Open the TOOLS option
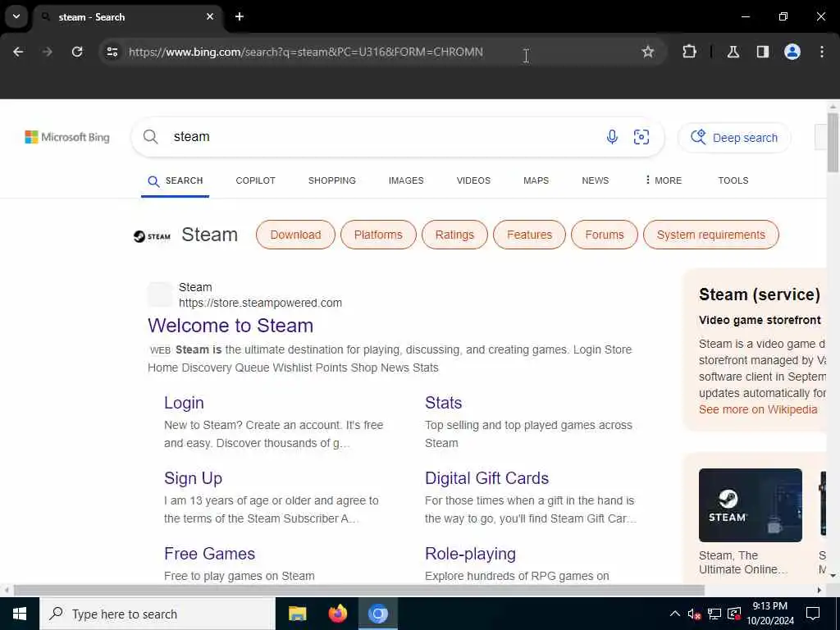 [733, 180]
